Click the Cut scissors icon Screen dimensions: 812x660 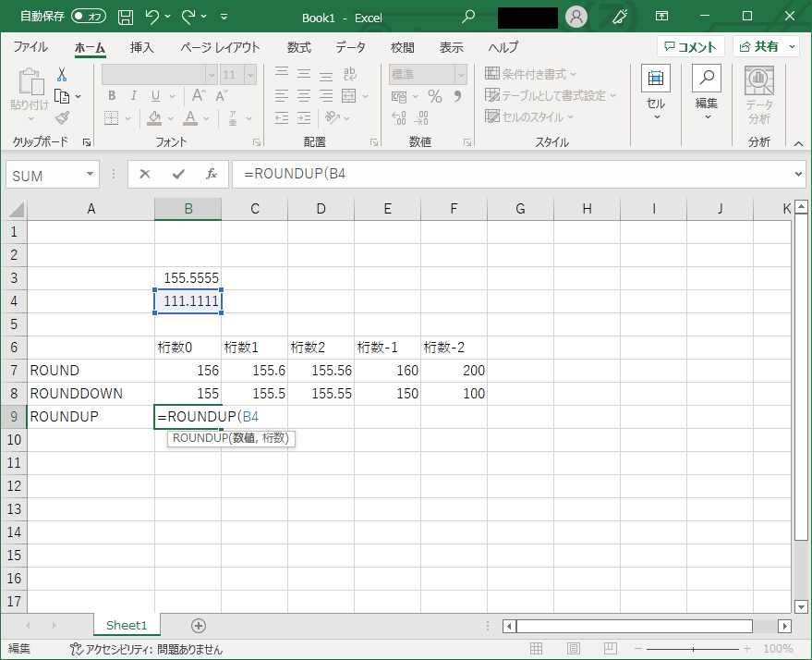tap(62, 75)
